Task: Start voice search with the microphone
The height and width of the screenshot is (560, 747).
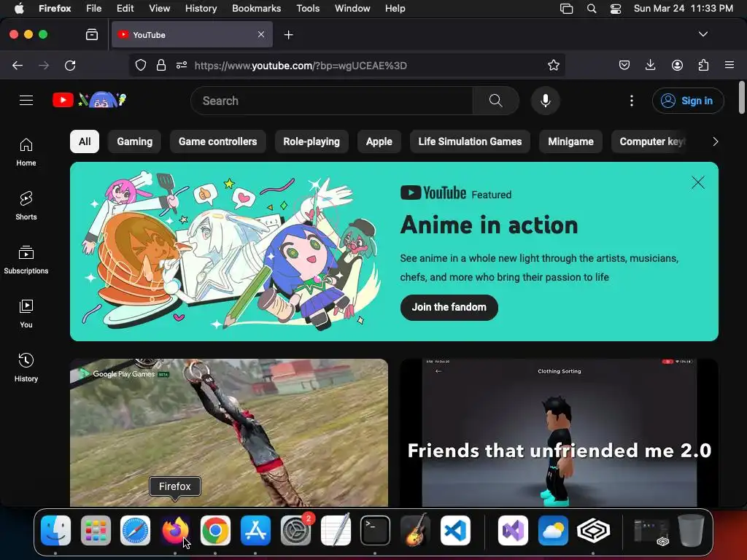Action: (546, 101)
